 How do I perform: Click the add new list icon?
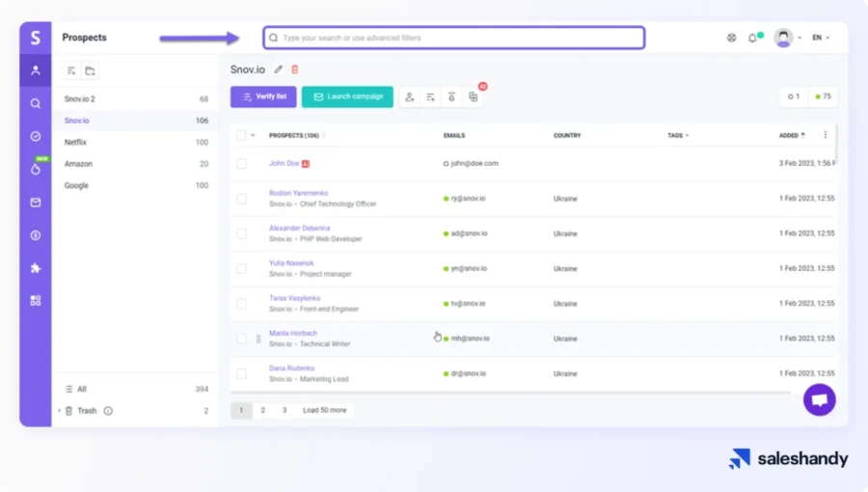click(x=71, y=70)
